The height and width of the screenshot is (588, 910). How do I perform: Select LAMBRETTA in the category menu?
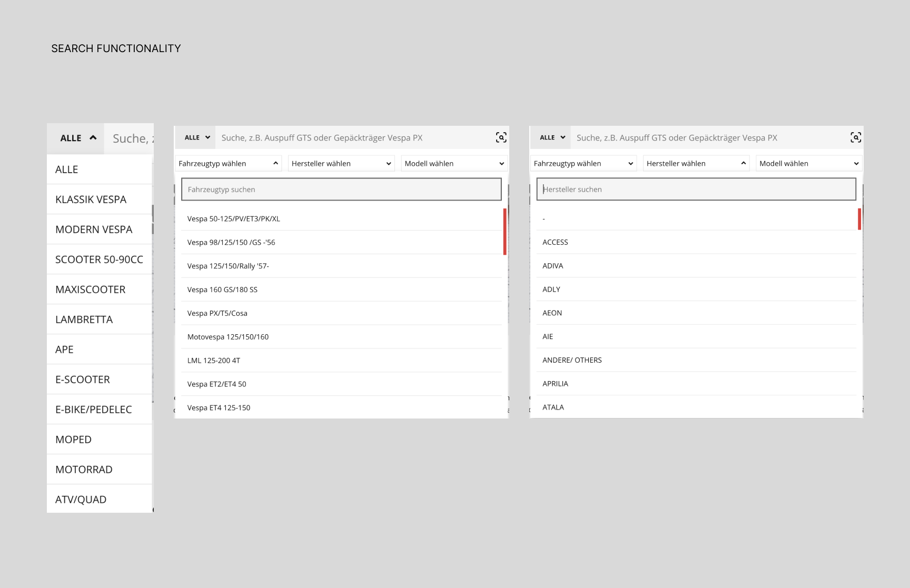coord(84,320)
